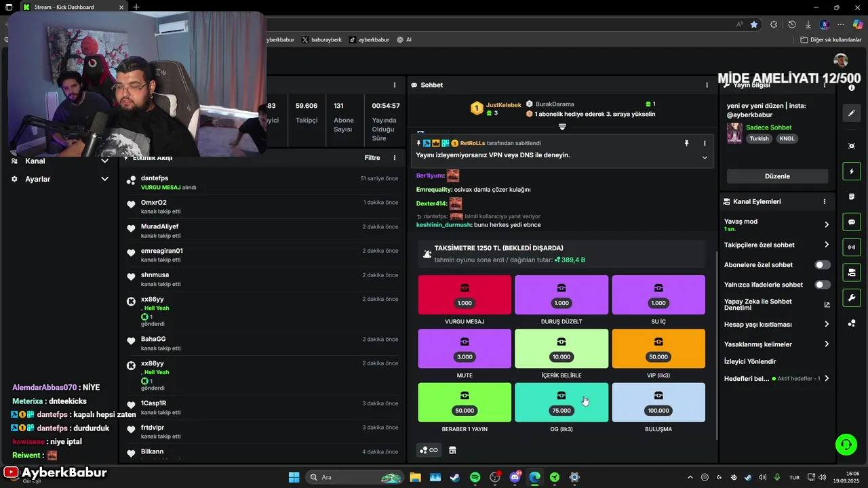Screen dimensions: 868x488
Task: Click the Windows taskbar search box
Action: pos(355,477)
